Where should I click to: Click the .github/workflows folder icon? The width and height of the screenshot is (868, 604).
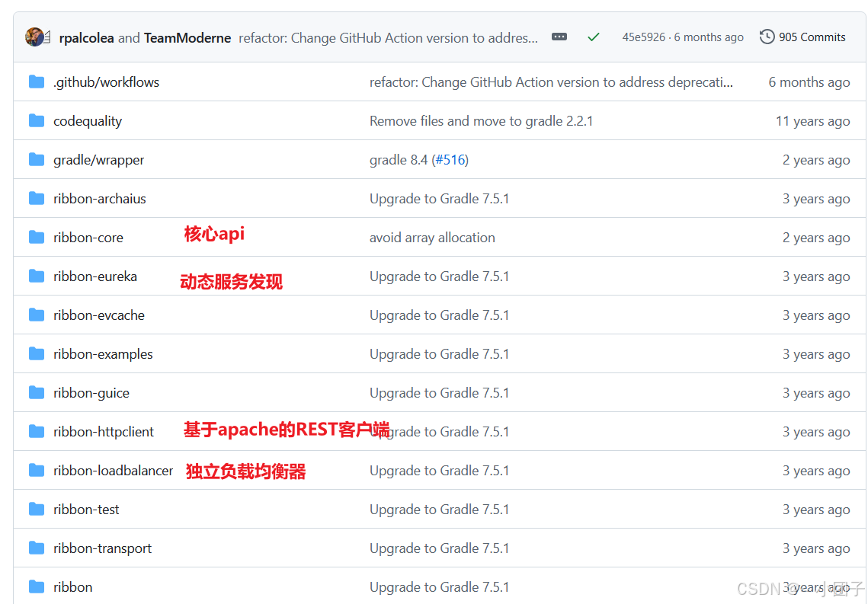[x=37, y=81]
